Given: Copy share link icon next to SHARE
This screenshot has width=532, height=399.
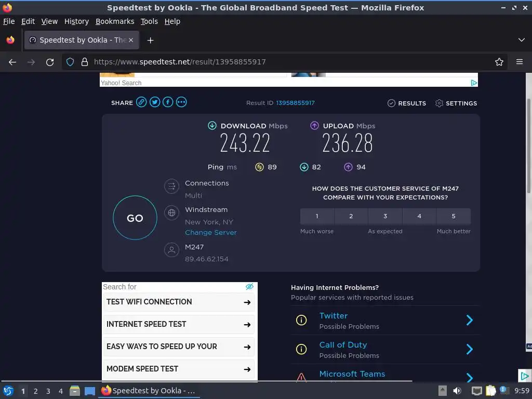Looking at the screenshot, I should click(x=141, y=102).
